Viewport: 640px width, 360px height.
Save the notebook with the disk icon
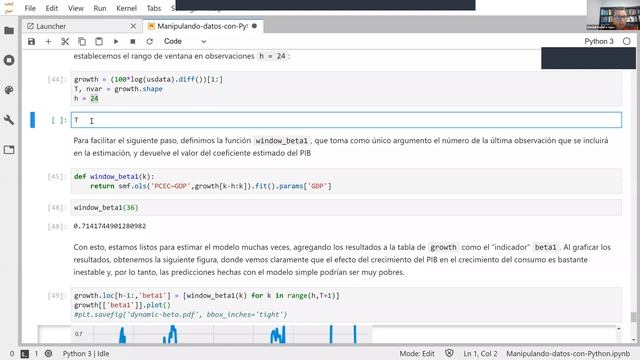coord(31,42)
